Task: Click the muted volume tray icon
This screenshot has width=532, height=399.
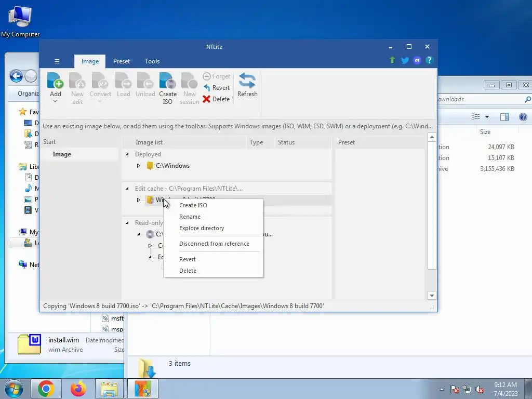Action: coord(480,390)
